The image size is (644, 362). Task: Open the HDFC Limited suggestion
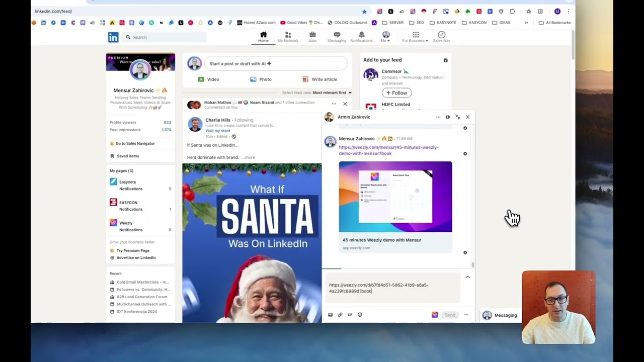coord(395,105)
